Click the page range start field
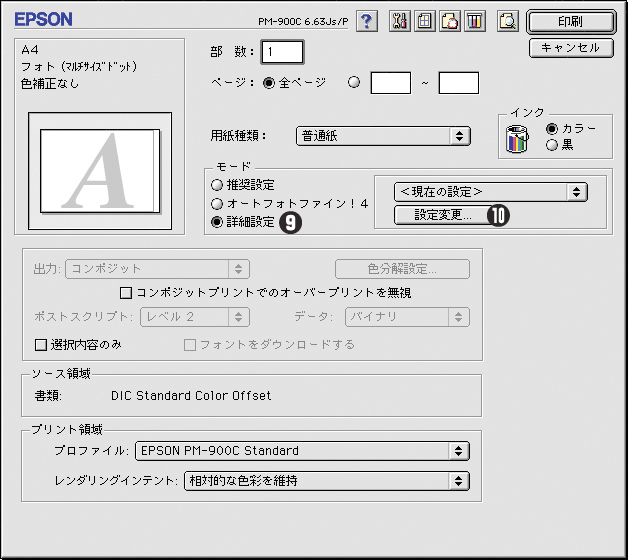 pyautogui.click(x=390, y=83)
